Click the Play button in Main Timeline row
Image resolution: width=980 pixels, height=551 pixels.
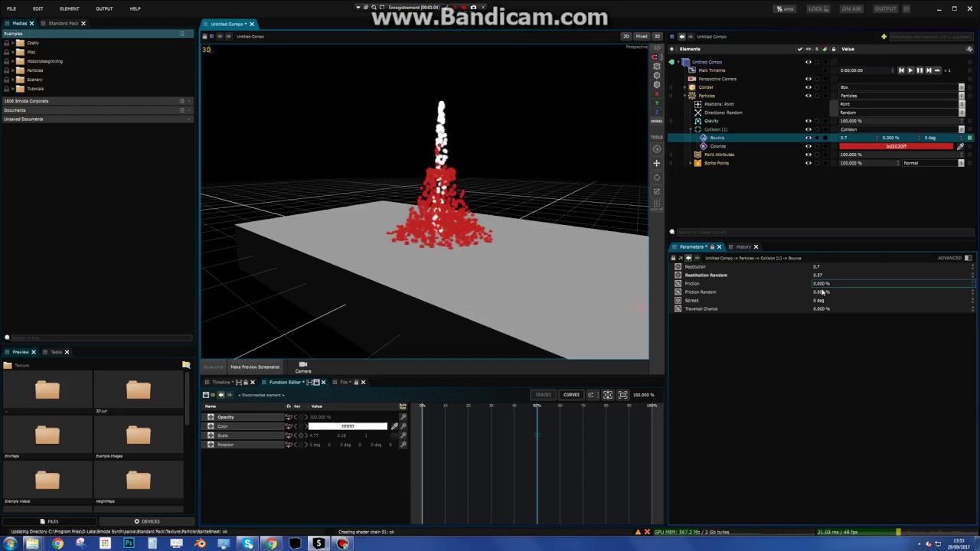click(910, 70)
